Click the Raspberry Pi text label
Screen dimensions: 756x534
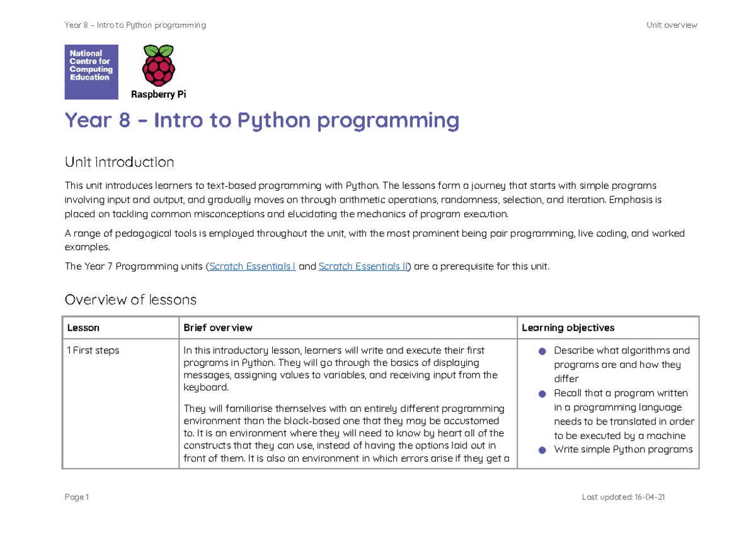(x=158, y=94)
